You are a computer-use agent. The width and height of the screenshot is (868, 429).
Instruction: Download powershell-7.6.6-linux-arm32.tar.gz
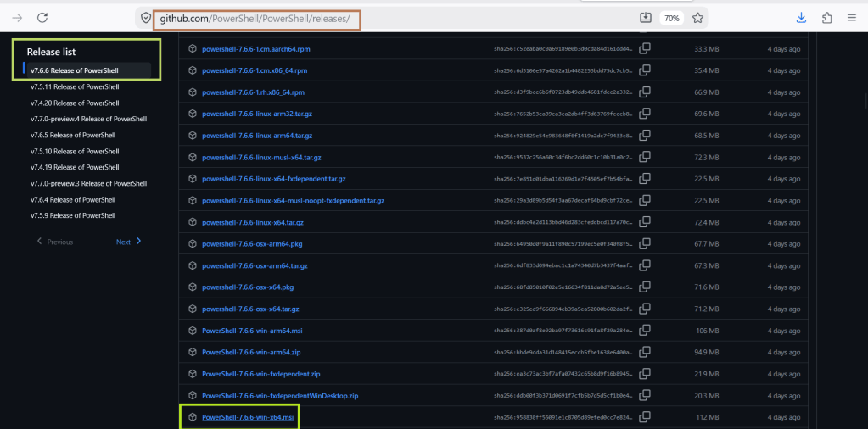[257, 114]
